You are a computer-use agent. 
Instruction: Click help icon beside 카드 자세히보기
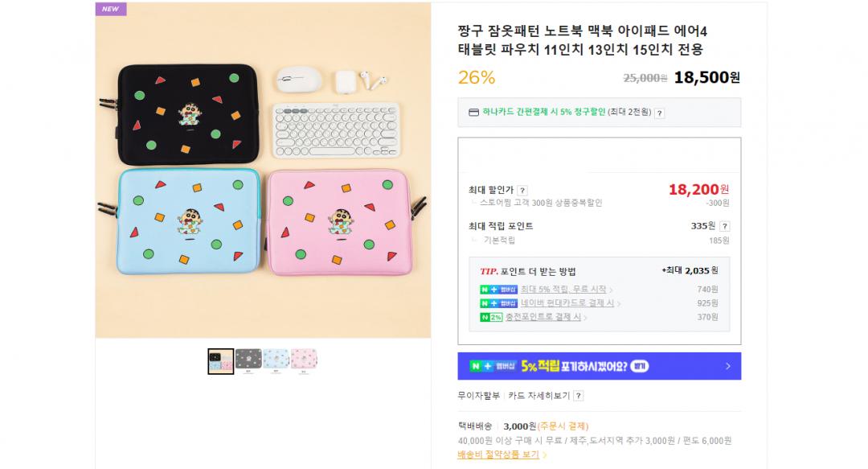tap(578, 396)
